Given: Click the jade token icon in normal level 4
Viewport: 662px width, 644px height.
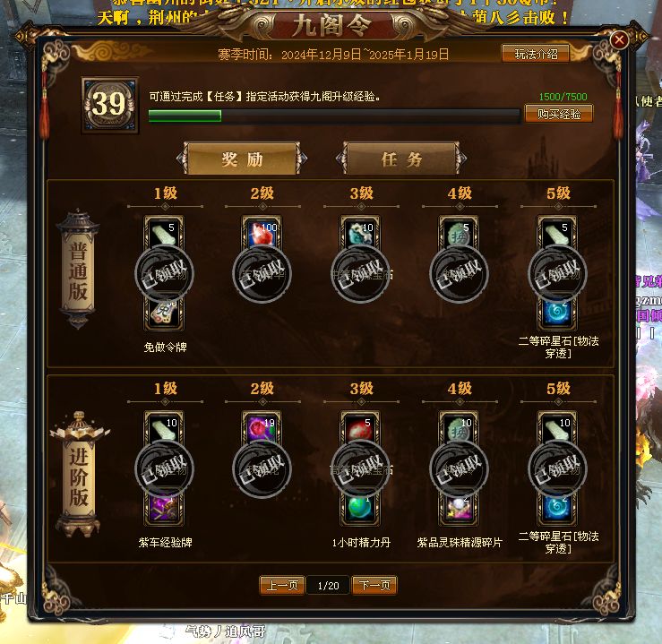Looking at the screenshot, I should [x=459, y=233].
